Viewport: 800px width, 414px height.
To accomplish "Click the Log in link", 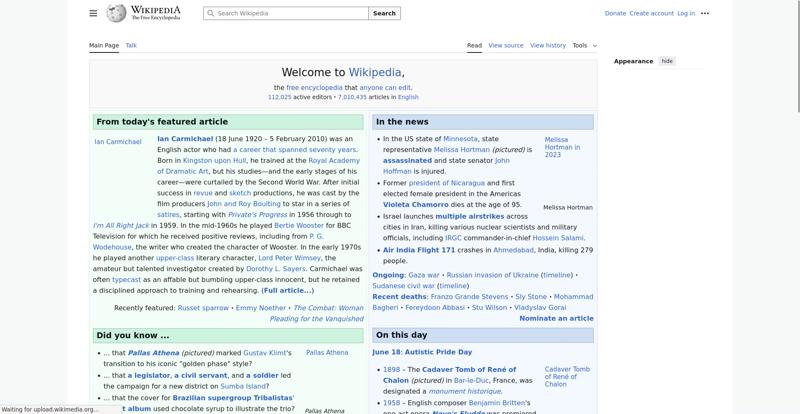I will pos(686,13).
